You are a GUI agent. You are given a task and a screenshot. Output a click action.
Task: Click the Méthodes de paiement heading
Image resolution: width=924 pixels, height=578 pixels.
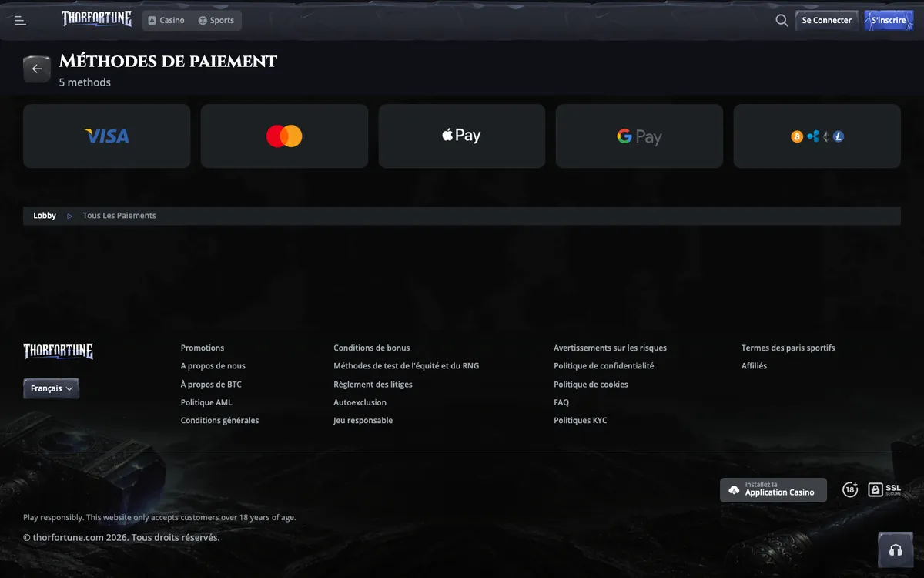[x=168, y=62]
